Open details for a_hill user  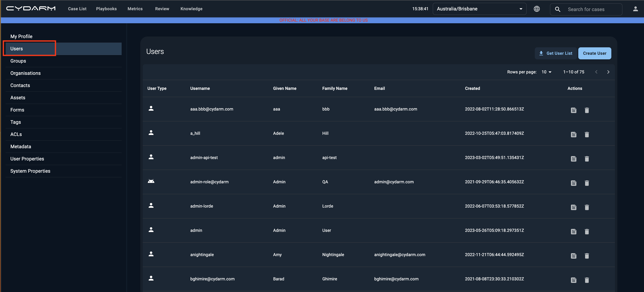pyautogui.click(x=573, y=135)
